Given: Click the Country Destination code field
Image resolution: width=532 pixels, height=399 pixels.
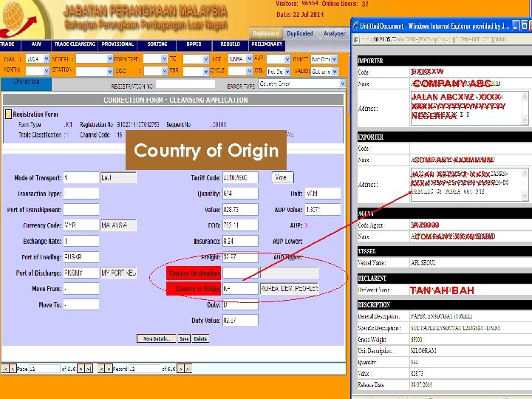Looking at the screenshot, I should [x=240, y=273].
